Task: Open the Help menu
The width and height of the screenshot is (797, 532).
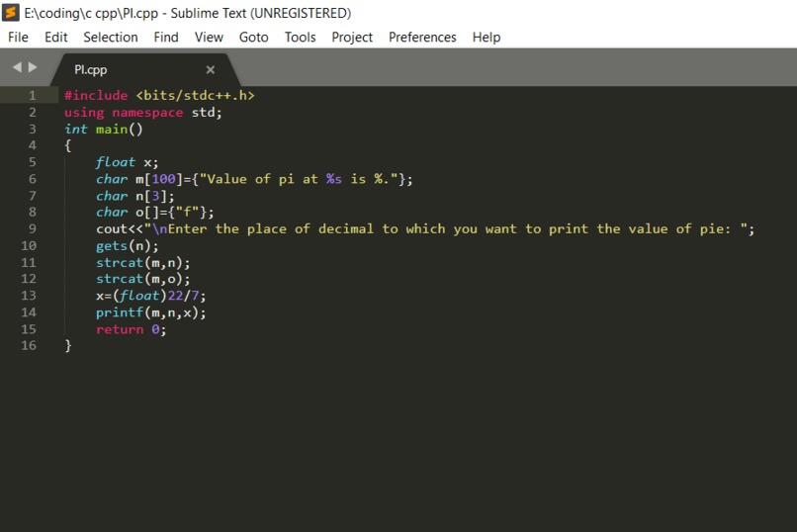Action: click(x=487, y=38)
